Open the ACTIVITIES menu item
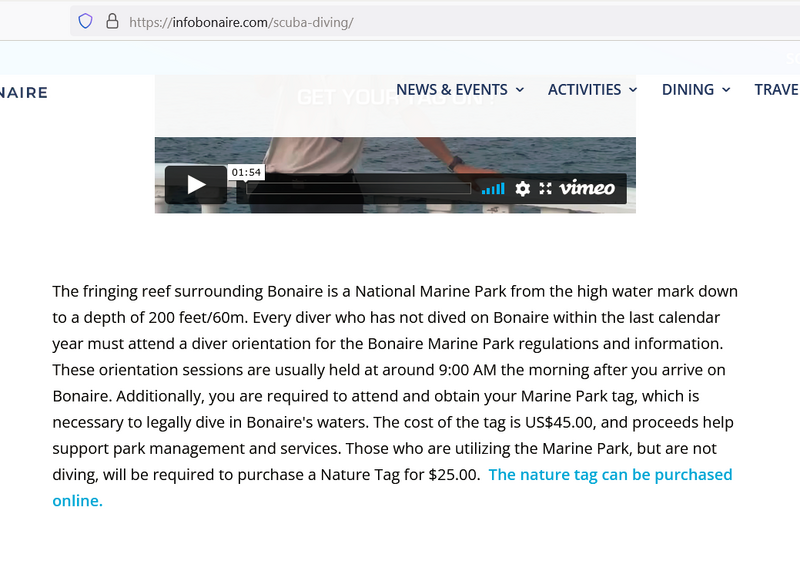Screen dimensions: 800x581 (584, 90)
